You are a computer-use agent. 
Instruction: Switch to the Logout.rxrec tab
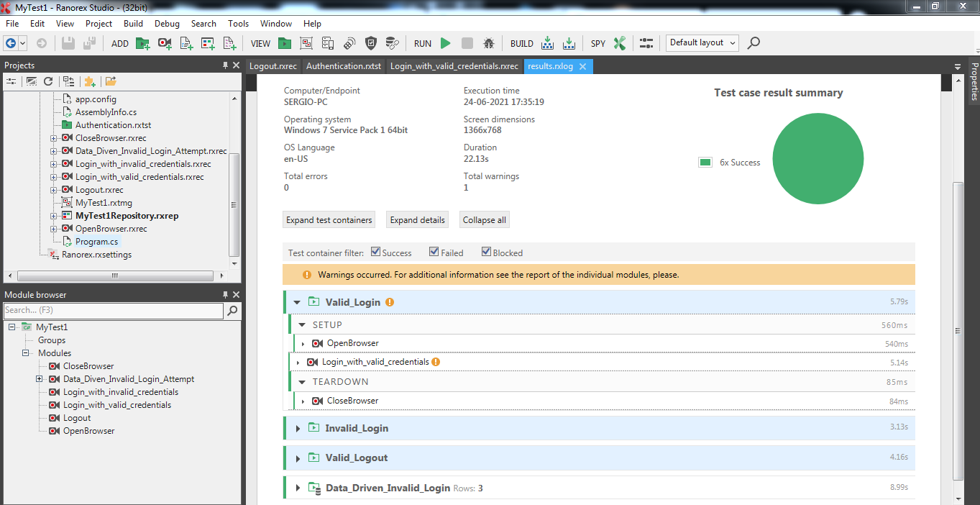click(x=273, y=66)
